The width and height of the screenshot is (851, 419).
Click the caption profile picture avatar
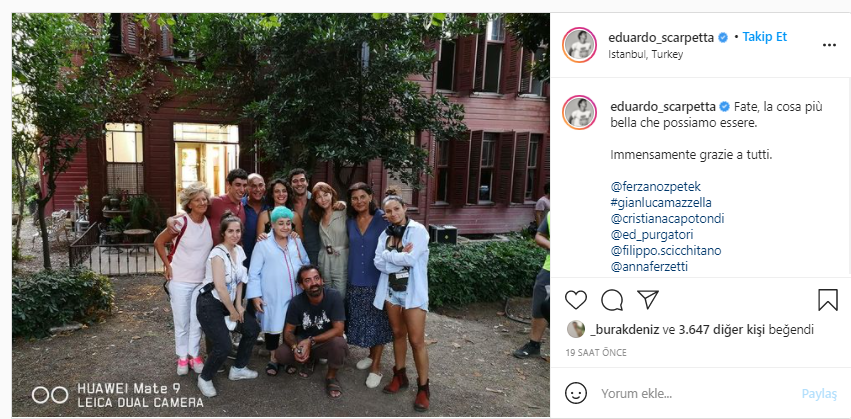pos(579,112)
